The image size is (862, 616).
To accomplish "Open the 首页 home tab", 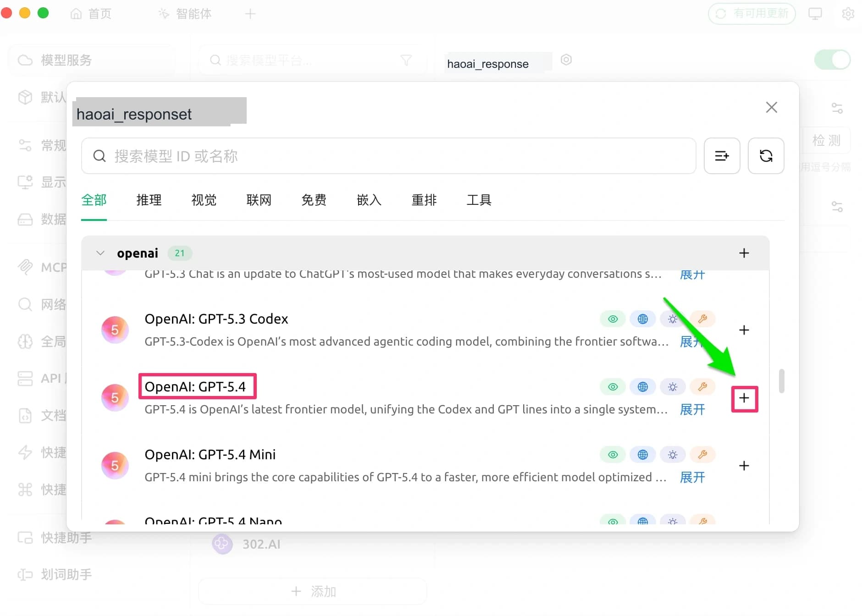I will pyautogui.click(x=91, y=14).
